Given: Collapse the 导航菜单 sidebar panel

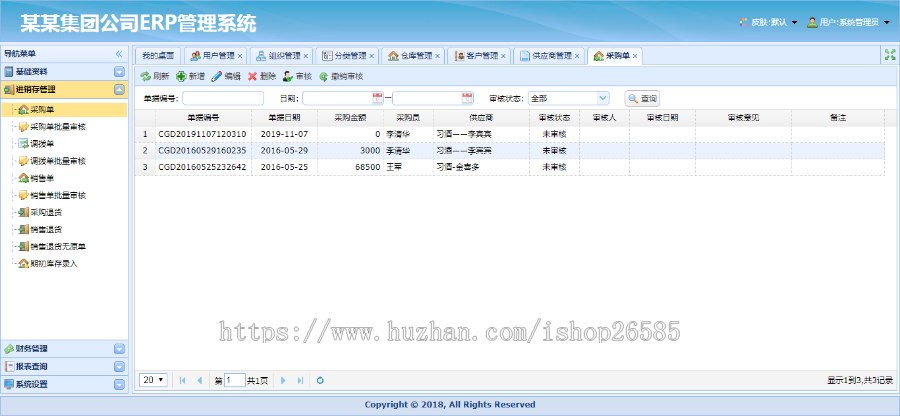Looking at the screenshot, I should 119,54.
